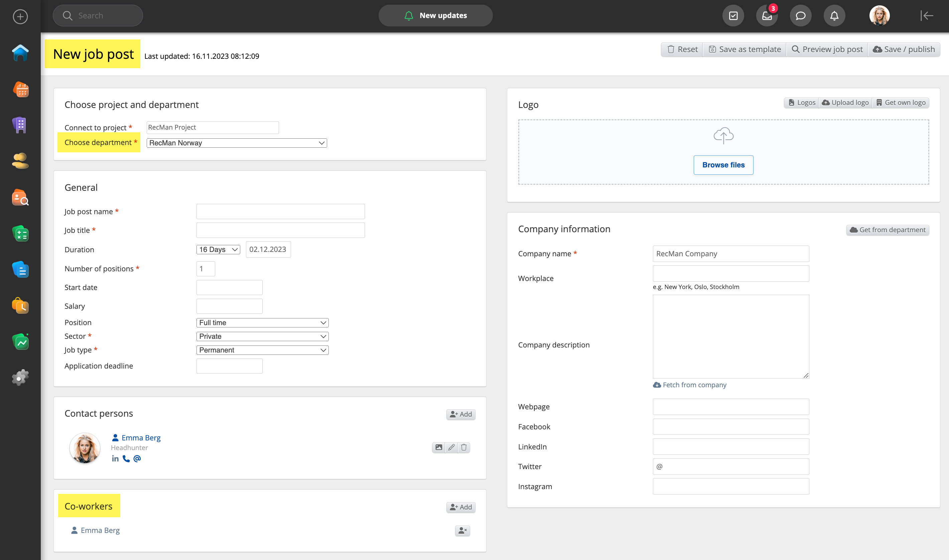
Task: Click the Job post name field
Action: 280,212
